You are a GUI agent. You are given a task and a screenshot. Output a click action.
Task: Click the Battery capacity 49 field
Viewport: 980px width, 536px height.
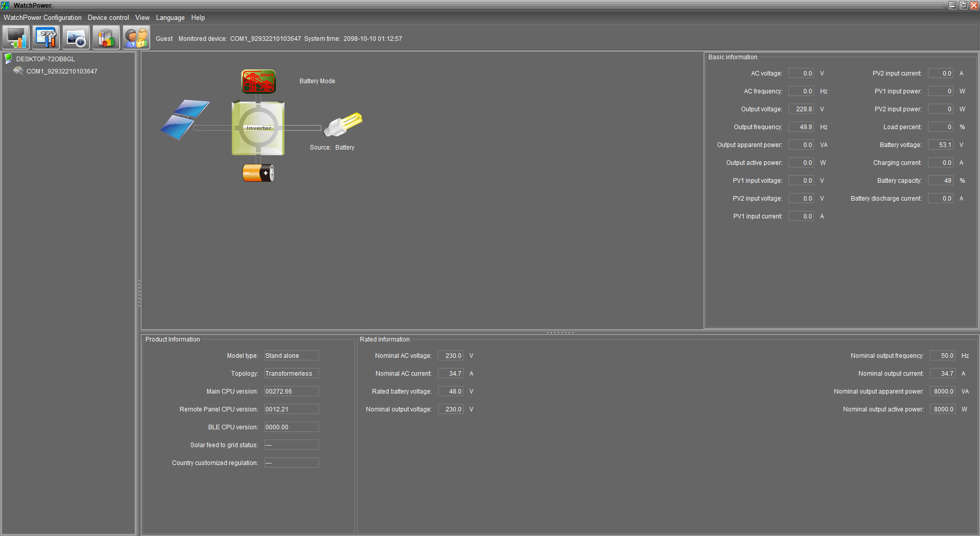[x=941, y=181]
